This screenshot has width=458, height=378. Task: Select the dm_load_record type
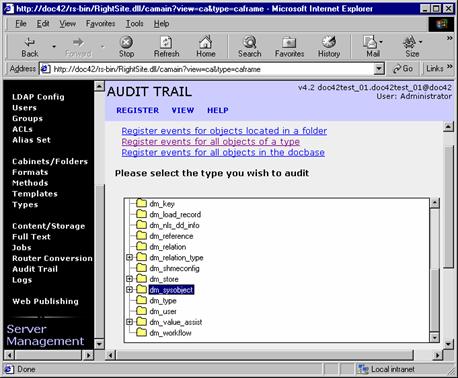[175, 214]
